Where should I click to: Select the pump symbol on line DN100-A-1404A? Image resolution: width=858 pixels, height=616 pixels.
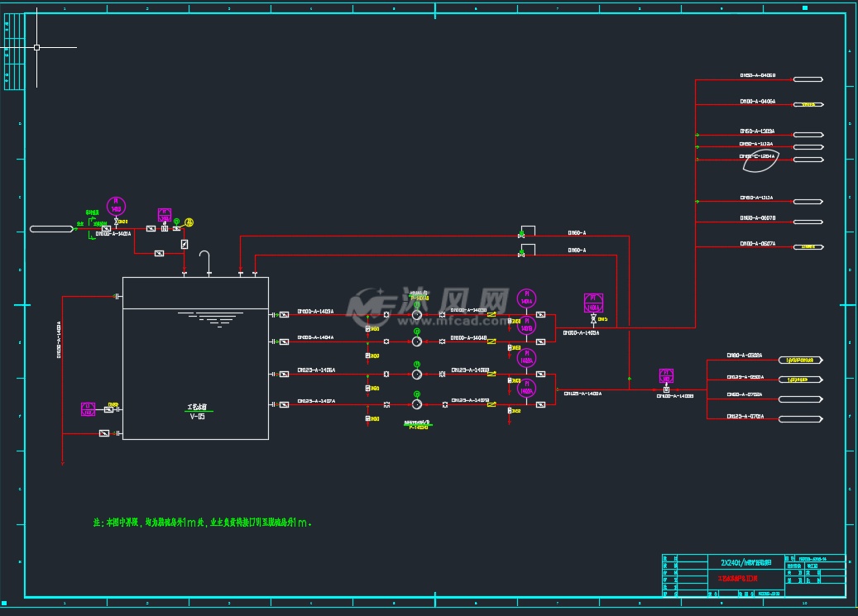click(x=417, y=341)
